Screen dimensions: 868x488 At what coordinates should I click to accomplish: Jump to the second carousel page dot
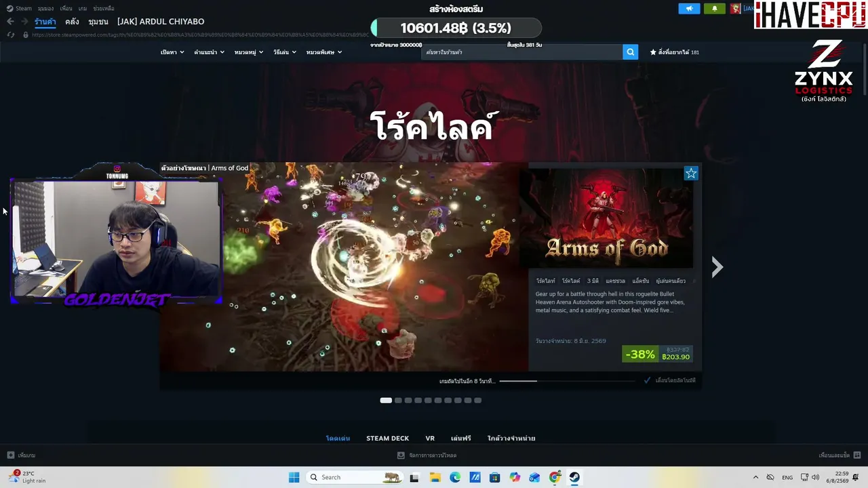pos(398,401)
